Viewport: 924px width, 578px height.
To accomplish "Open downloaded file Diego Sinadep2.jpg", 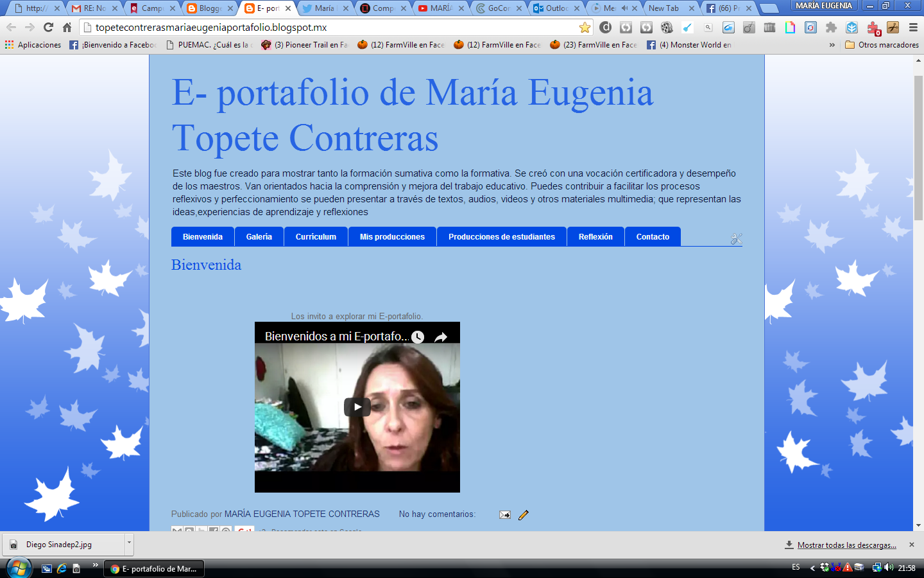I will coord(64,544).
